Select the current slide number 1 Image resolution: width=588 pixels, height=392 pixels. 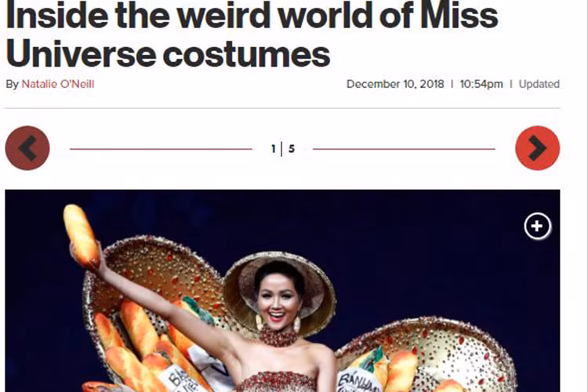(x=274, y=149)
